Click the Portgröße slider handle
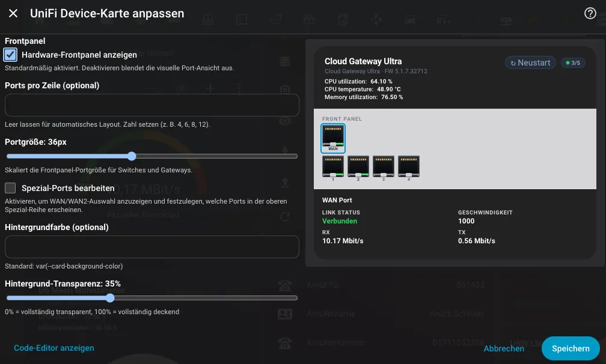606x364 pixels. 132,156
